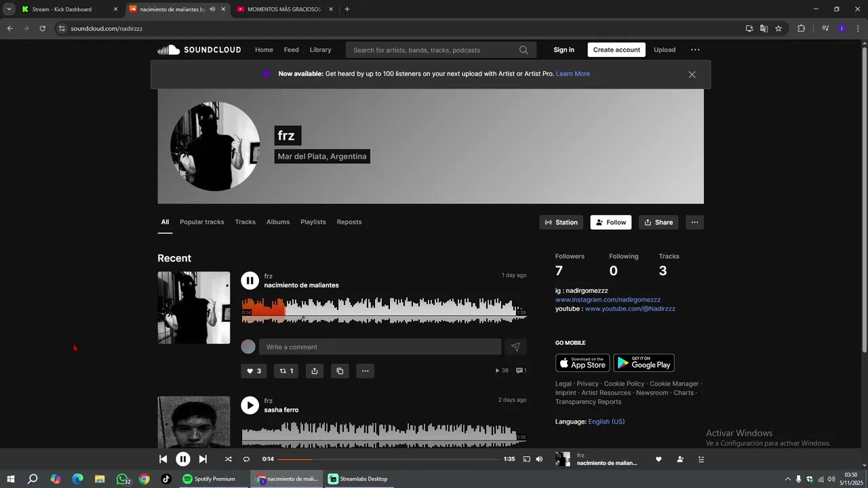Skip to next track in player bar
This screenshot has width=868, height=488.
coord(203,459)
